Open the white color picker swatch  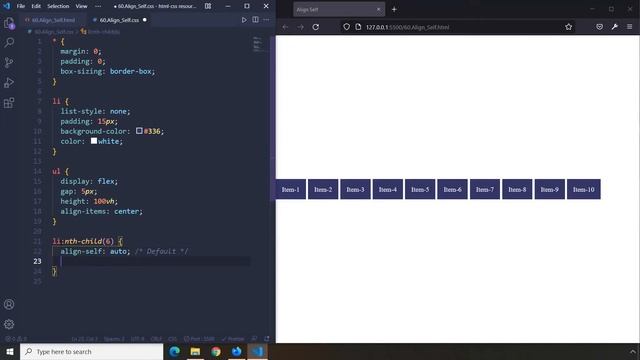[94, 141]
